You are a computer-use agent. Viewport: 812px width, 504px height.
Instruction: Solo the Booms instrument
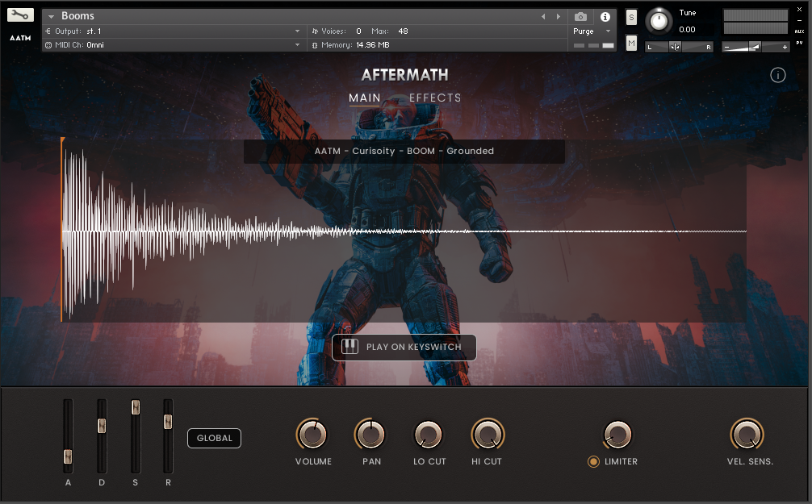(x=631, y=17)
